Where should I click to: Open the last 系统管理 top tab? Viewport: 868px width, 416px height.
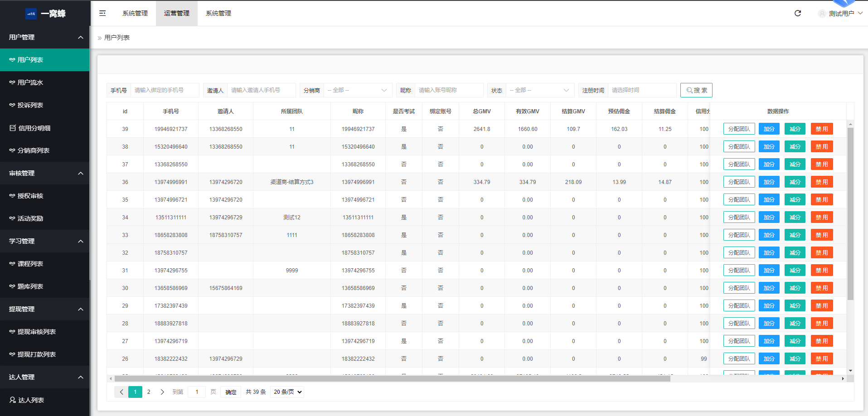[x=218, y=13]
